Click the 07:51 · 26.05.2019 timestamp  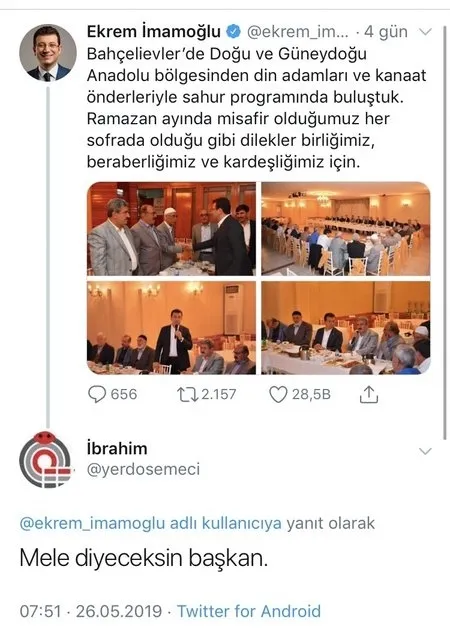[x=91, y=611]
